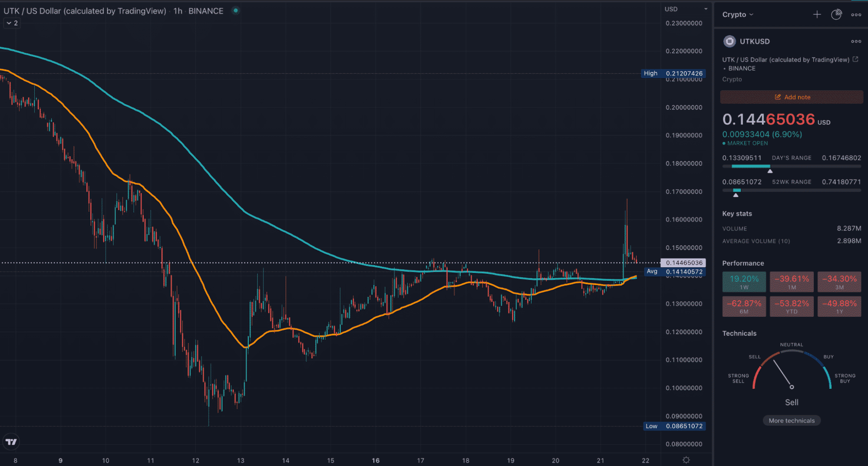The width and height of the screenshot is (868, 466).
Task: Click the STRONG SELL gauge label
Action: click(x=738, y=378)
